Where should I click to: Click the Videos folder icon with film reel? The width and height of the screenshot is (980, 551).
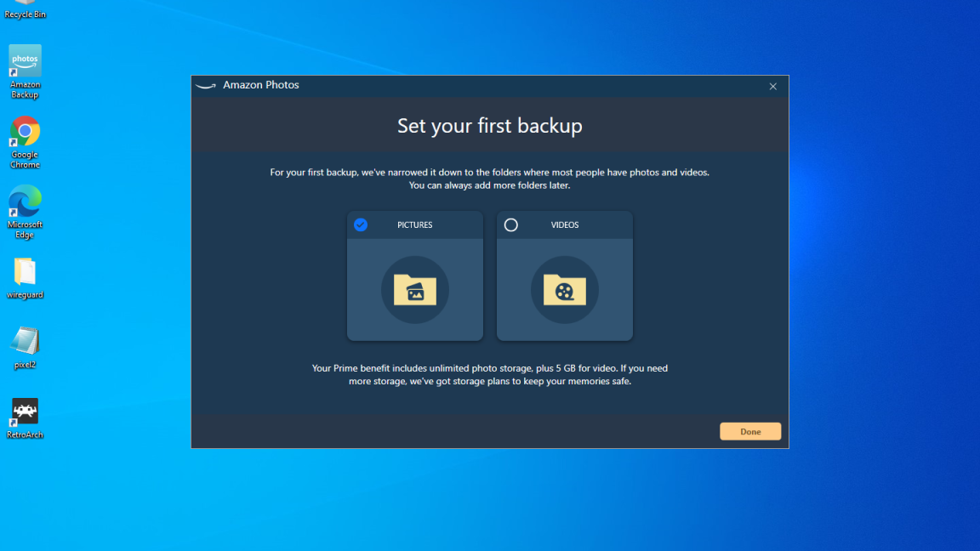pos(565,290)
